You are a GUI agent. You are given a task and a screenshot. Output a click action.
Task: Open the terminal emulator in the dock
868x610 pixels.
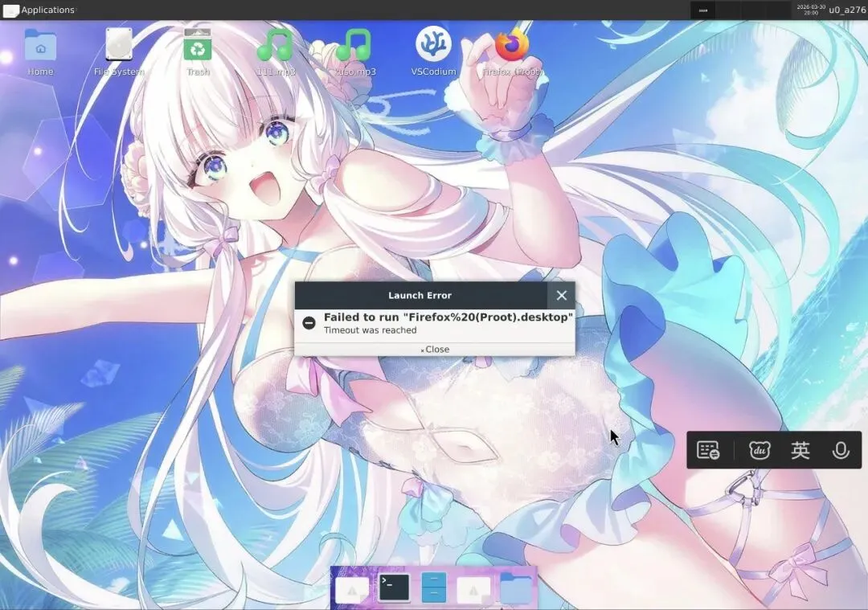click(x=394, y=587)
